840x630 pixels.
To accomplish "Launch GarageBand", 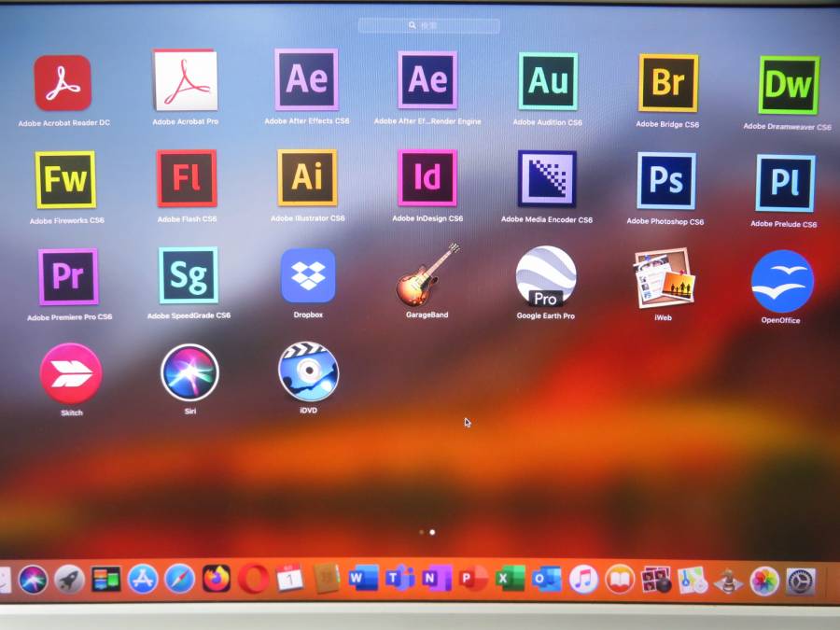I will click(x=427, y=274).
